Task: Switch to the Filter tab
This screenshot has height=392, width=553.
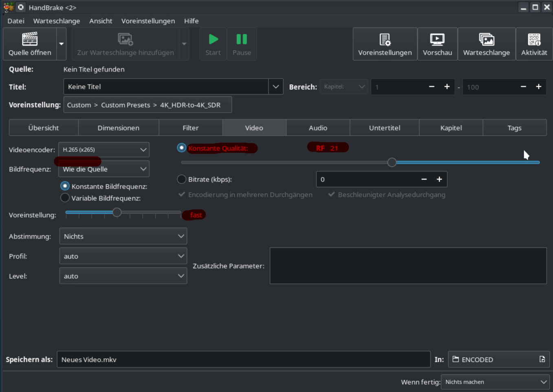Action: pyautogui.click(x=191, y=128)
